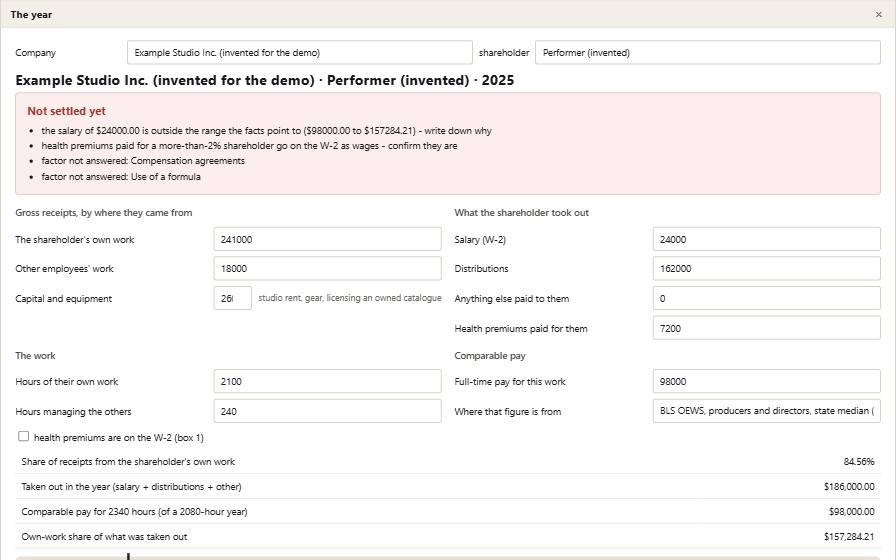Close the year dialog with the X

pos(878,14)
